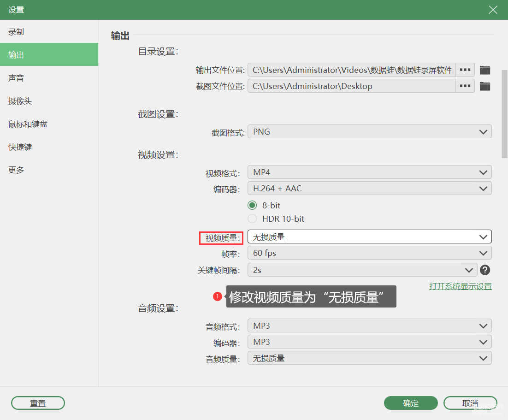The width and height of the screenshot is (508, 420).
Task: Click the 视频质量 label text
Action: tap(223, 238)
